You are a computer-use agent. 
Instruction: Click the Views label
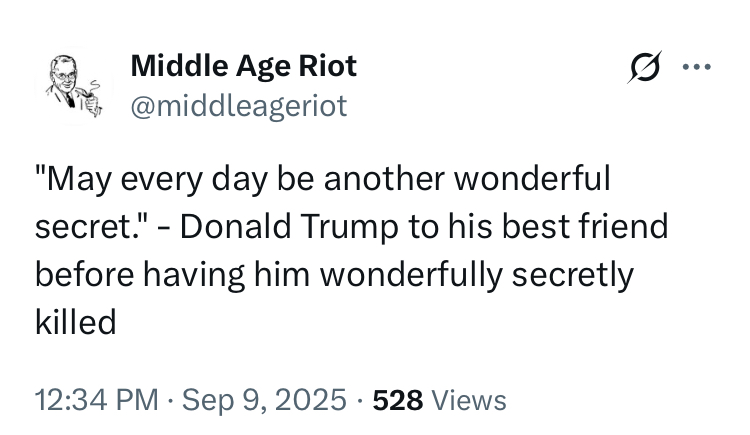point(469,400)
